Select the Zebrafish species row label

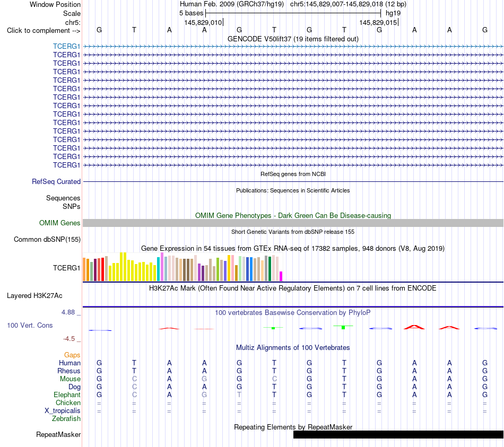(x=66, y=419)
